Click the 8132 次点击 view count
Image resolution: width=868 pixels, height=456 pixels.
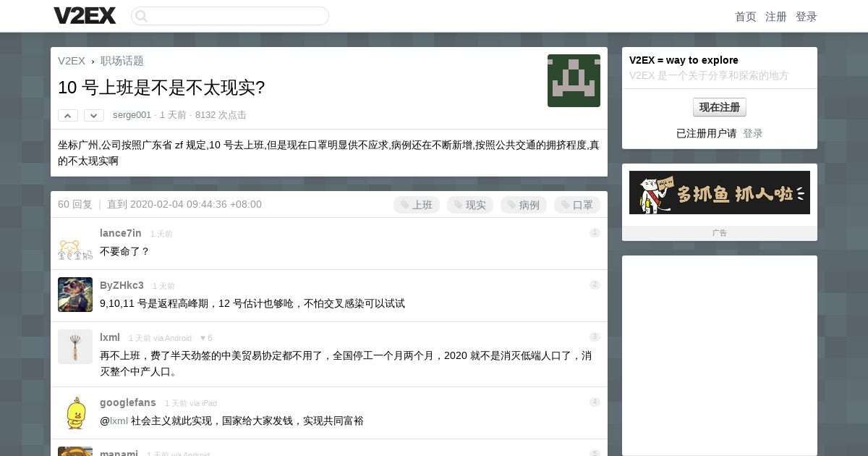pos(221,115)
